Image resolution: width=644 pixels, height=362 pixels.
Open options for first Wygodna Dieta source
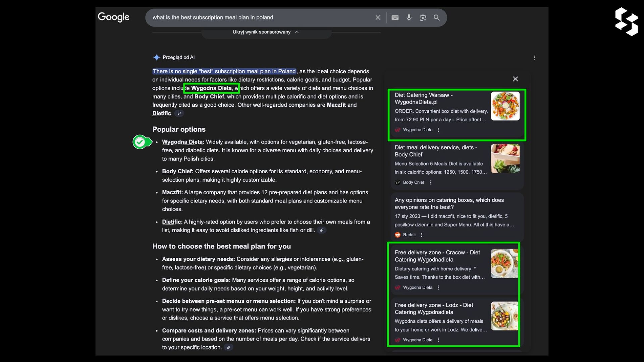(438, 130)
